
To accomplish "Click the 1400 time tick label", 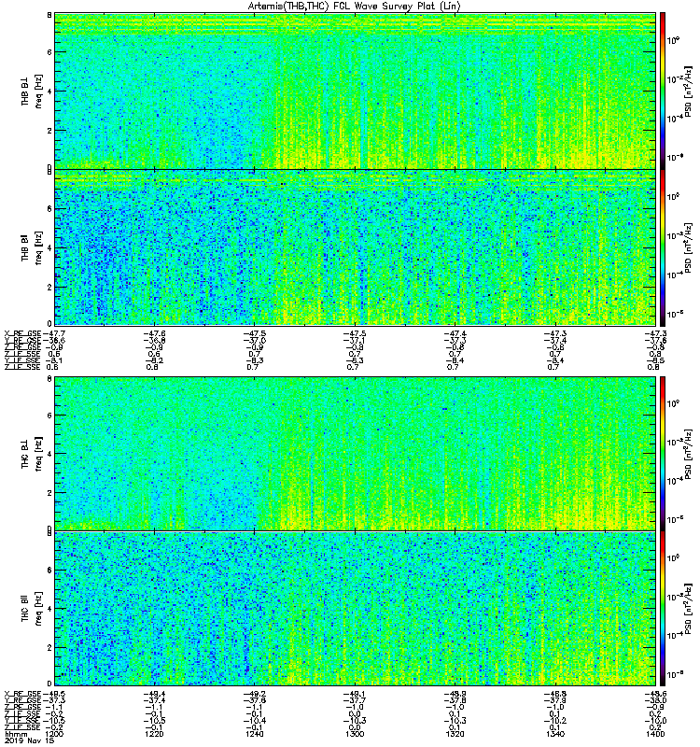I will (x=656, y=734).
